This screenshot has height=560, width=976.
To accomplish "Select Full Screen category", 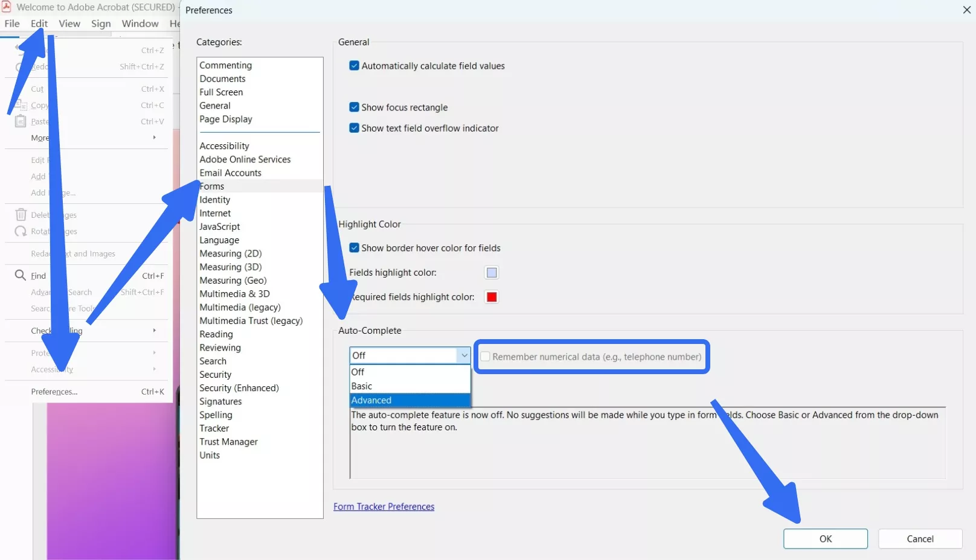I will (222, 92).
